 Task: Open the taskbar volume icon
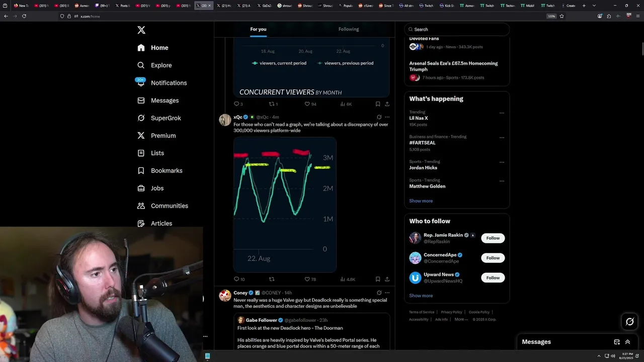[x=613, y=356]
